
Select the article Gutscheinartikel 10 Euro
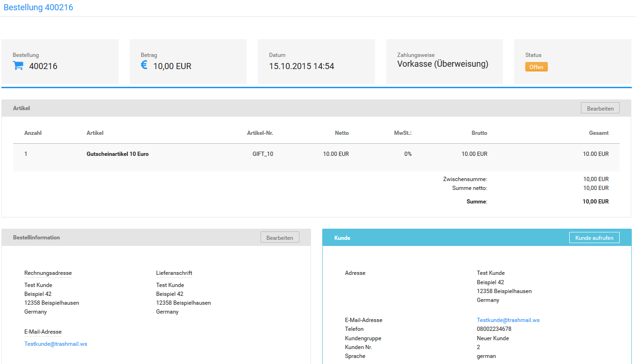pos(117,154)
